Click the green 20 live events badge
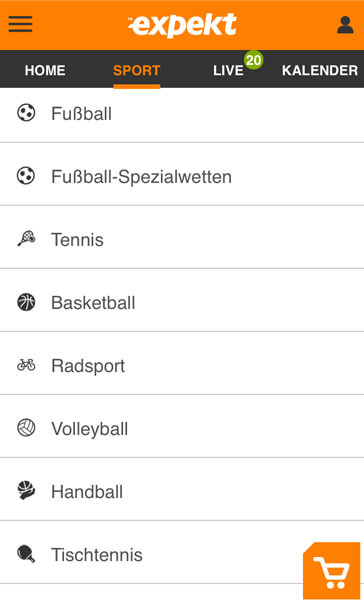Image resolution: width=364 pixels, height=600 pixels. click(253, 60)
